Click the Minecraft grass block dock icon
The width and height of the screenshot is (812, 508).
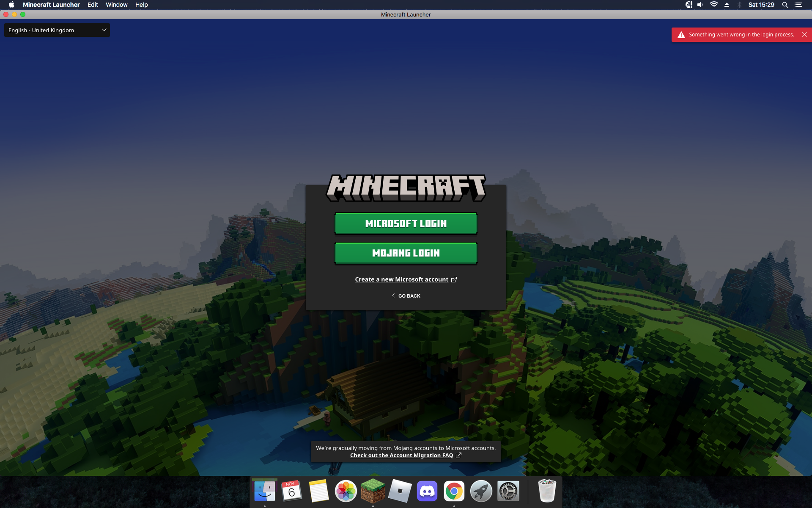point(373,491)
